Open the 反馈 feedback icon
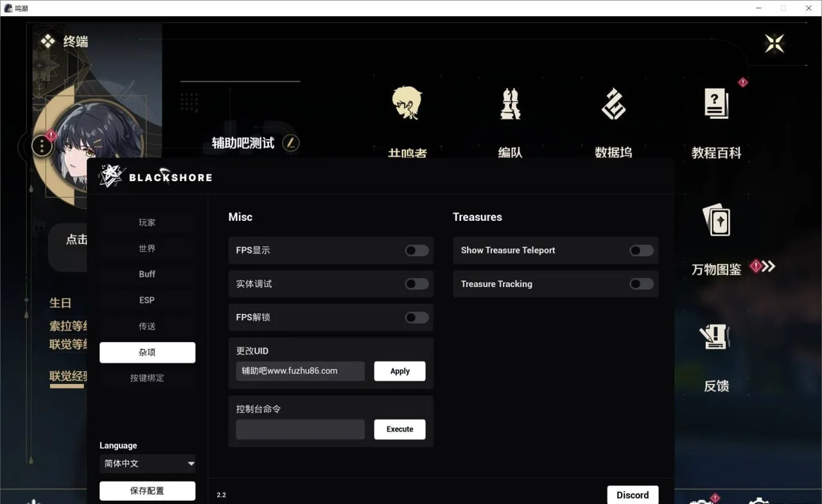This screenshot has width=822, height=504. pos(716,336)
